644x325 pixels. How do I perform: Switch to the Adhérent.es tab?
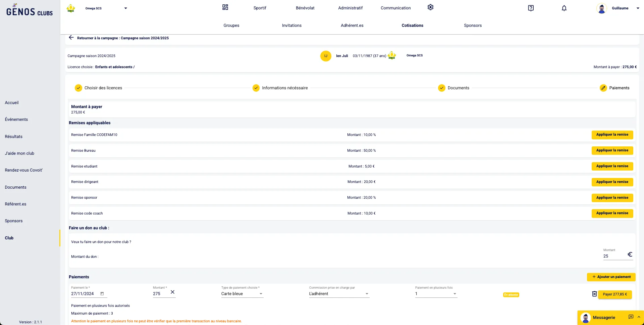352,26
